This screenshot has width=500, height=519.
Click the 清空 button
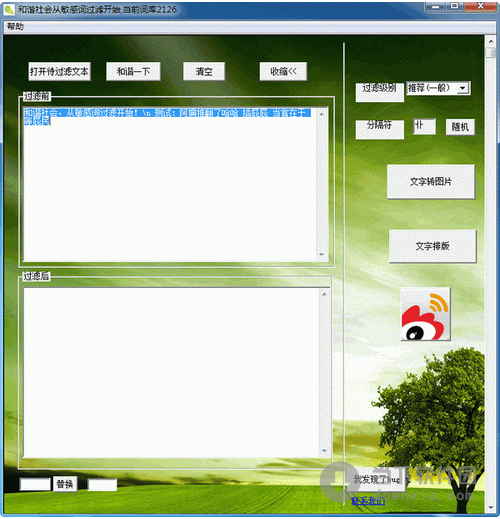pyautogui.click(x=204, y=71)
